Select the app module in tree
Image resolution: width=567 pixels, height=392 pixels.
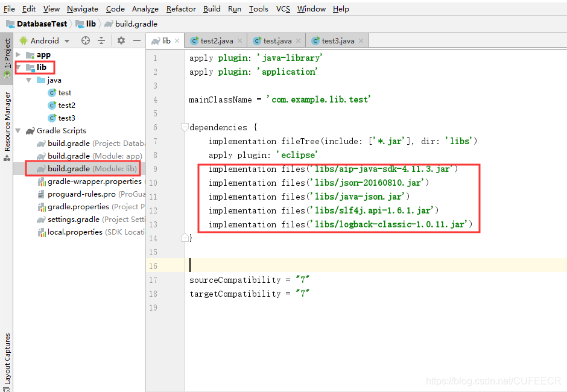coord(43,55)
